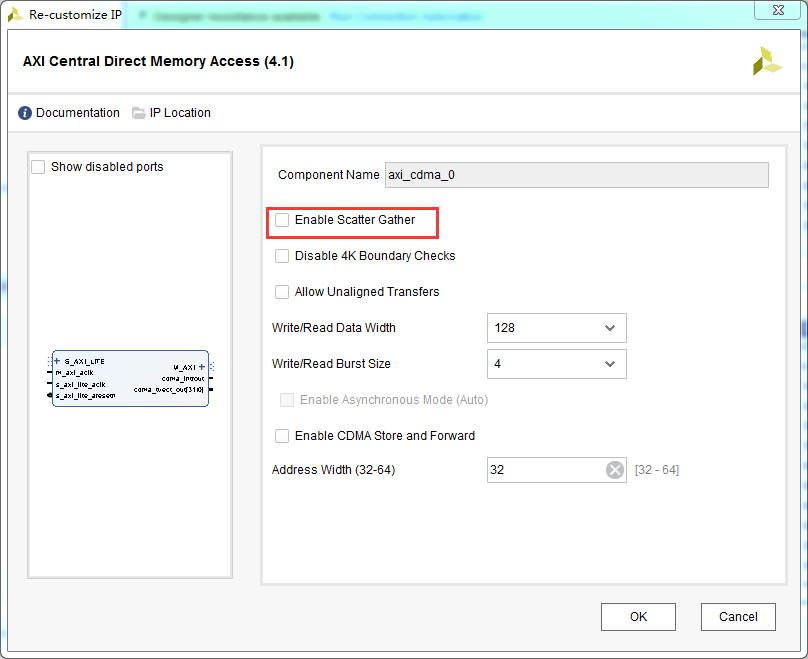Clear the Address Width field with X icon
This screenshot has width=808, height=659.
[614, 470]
